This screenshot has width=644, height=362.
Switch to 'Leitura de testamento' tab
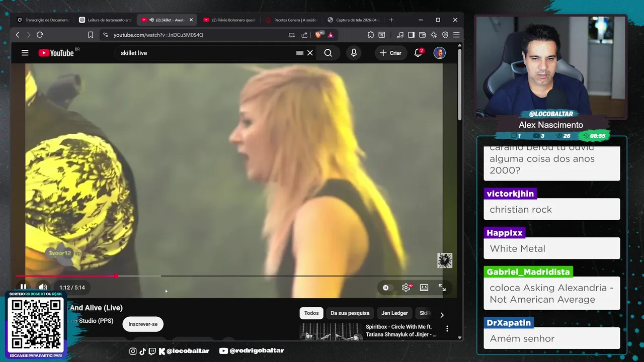pyautogui.click(x=105, y=20)
